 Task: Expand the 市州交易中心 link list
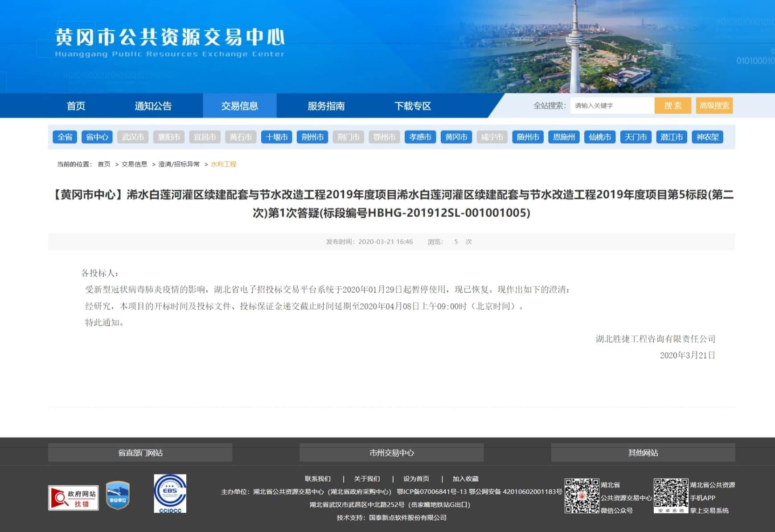(391, 453)
